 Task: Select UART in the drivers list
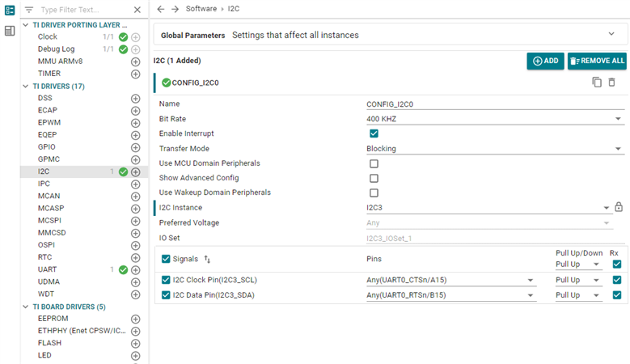[x=47, y=269]
